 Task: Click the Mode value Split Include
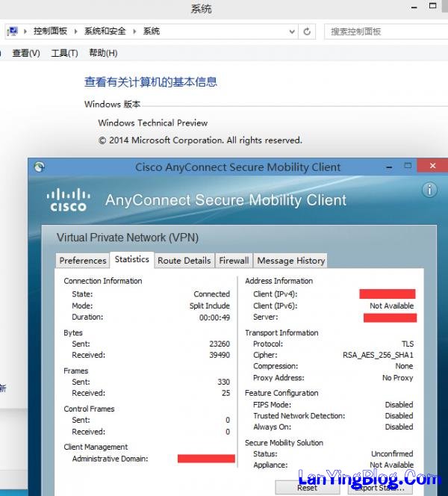pyautogui.click(x=210, y=306)
